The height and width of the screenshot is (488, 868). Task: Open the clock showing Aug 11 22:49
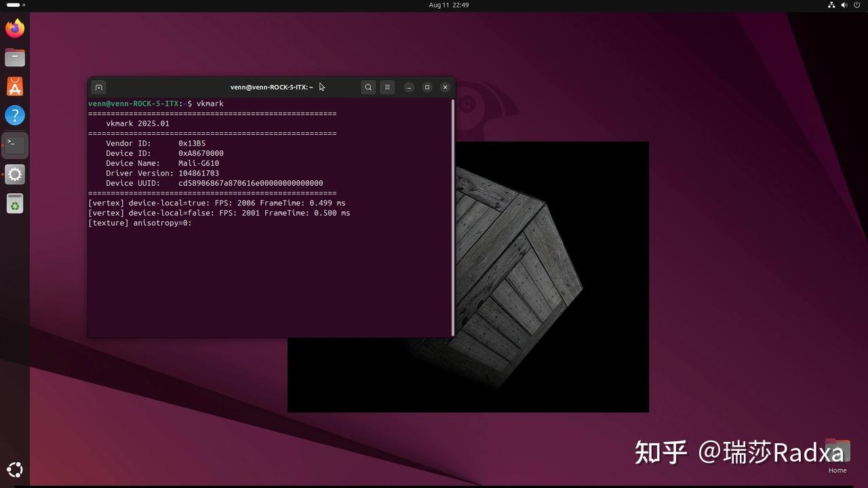(x=449, y=5)
